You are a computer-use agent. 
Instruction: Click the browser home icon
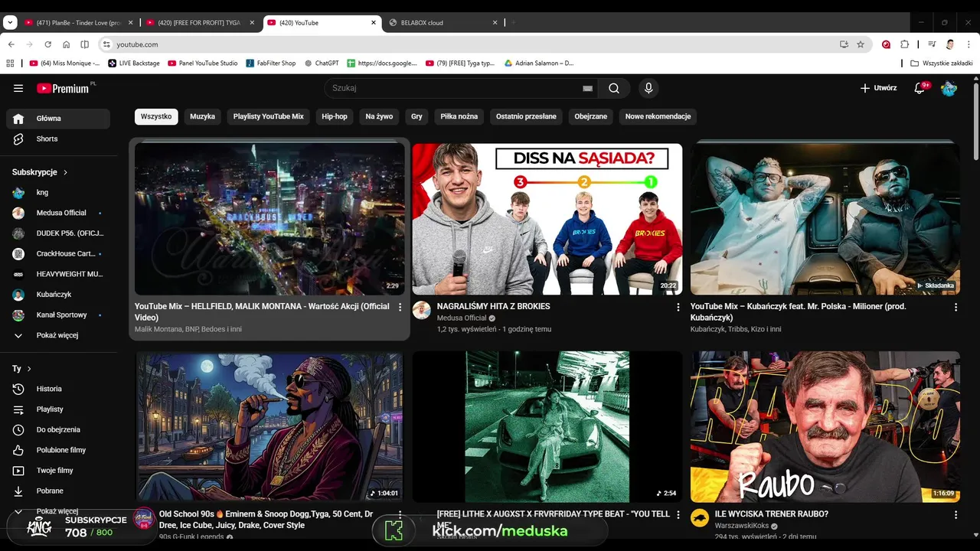pos(66,44)
